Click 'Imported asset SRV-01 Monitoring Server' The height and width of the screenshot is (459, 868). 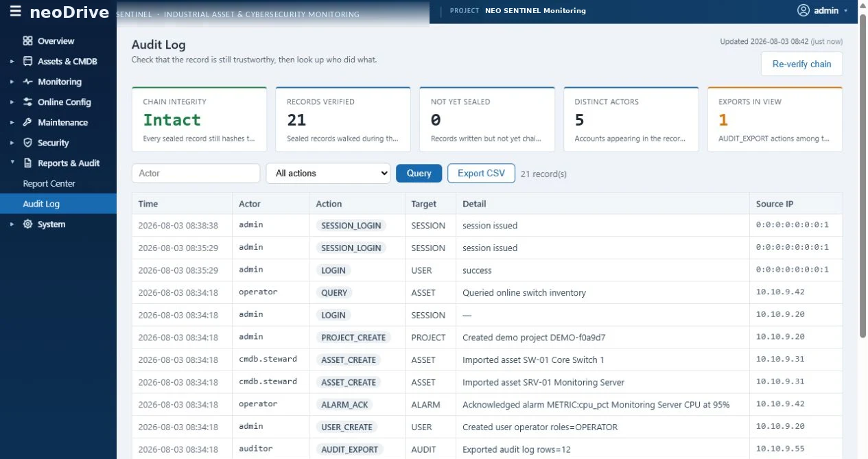(x=543, y=382)
